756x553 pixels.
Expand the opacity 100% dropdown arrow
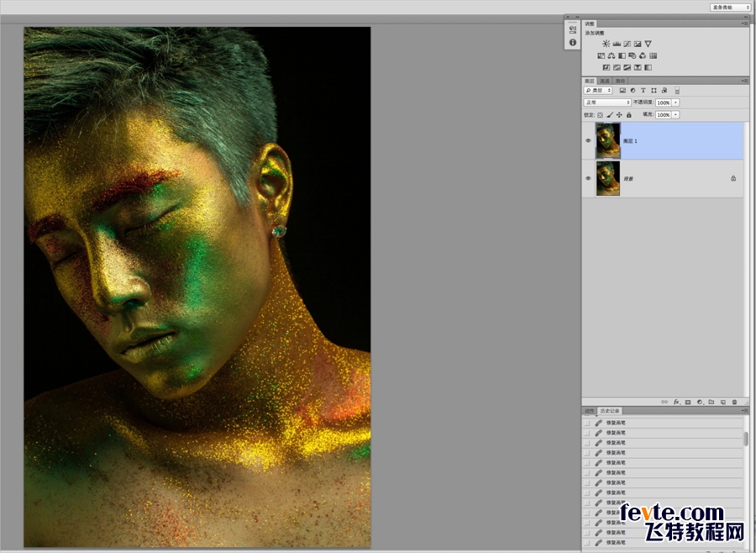tap(675, 103)
